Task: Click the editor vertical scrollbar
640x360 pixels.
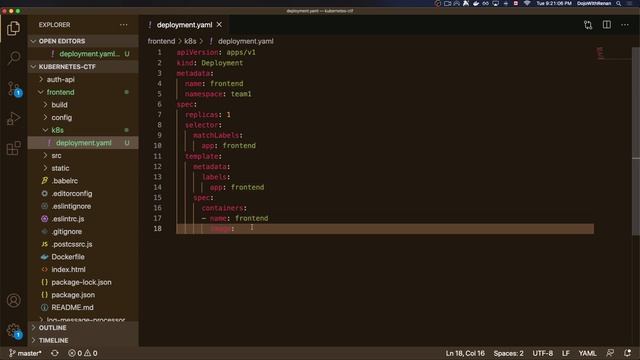Action: pos(636,141)
